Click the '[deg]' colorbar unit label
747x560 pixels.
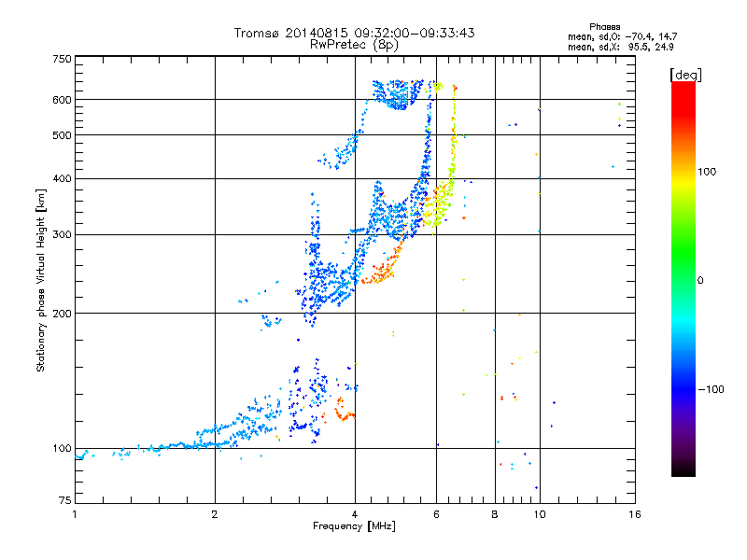pyautogui.click(x=685, y=76)
